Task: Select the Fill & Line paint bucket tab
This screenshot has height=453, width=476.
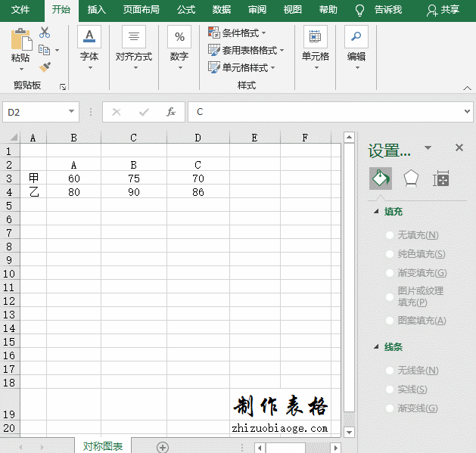Action: tap(381, 178)
